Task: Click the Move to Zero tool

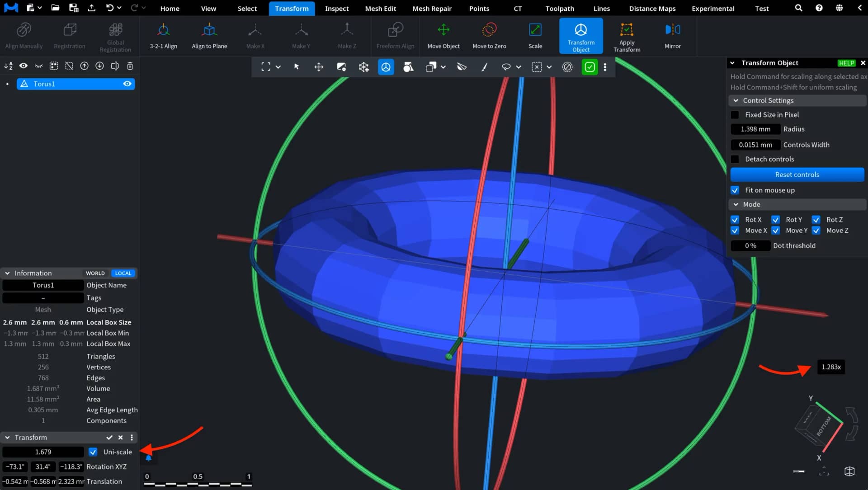Action: 489,36
